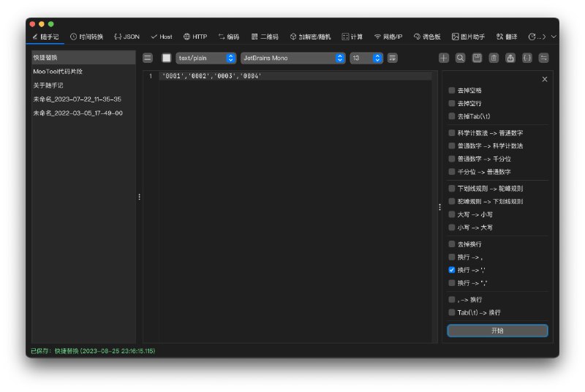Click the floppy disk save icon
Screen dimensions: 585x392
tap(478, 58)
